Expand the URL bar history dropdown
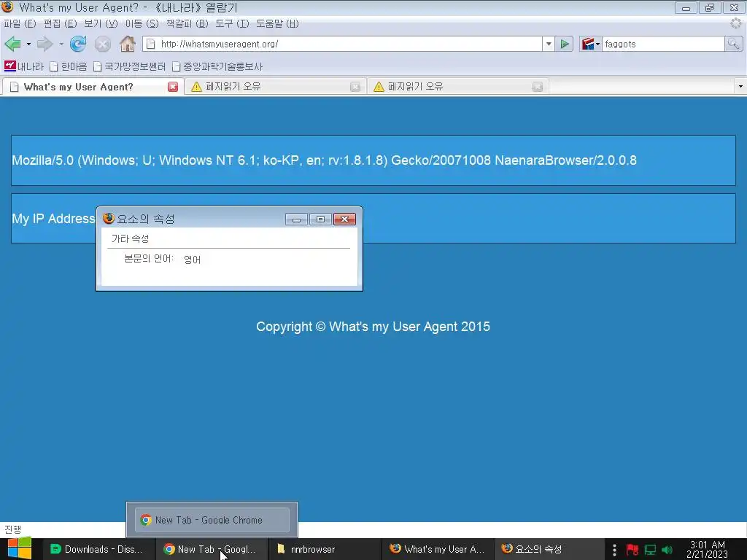The image size is (747, 560). coord(549,44)
